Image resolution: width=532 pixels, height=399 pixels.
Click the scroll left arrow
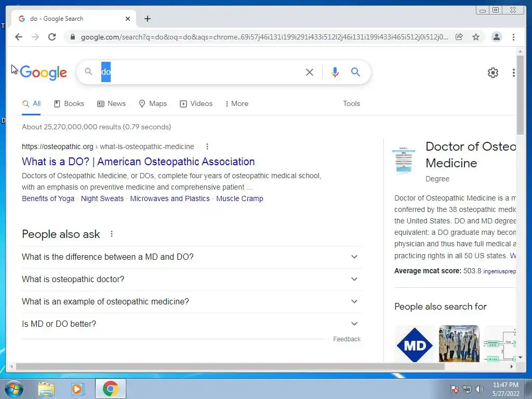click(x=12, y=366)
